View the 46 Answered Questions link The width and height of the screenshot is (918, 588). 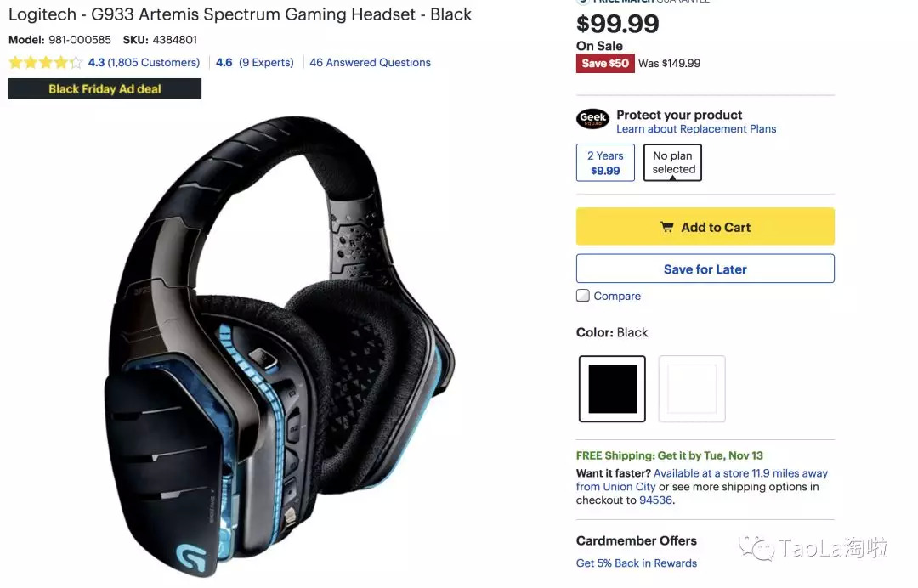pyautogui.click(x=370, y=63)
